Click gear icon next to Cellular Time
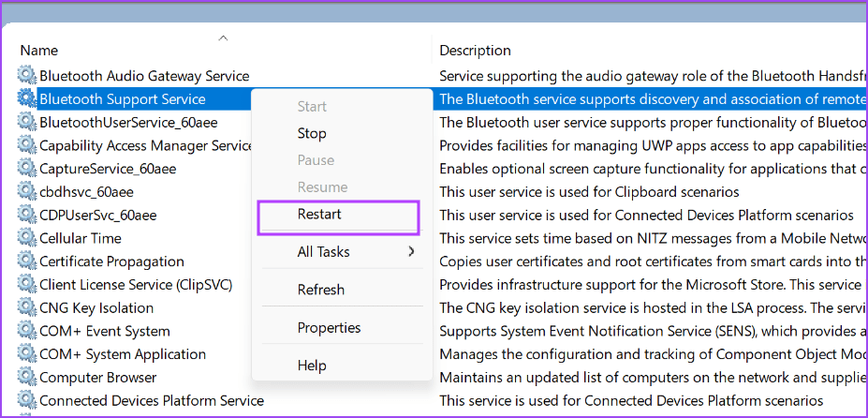 (26, 238)
